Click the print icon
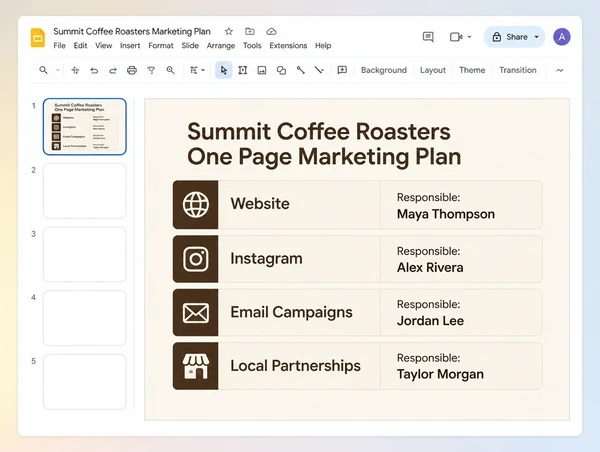The height and width of the screenshot is (452, 600). 132,70
